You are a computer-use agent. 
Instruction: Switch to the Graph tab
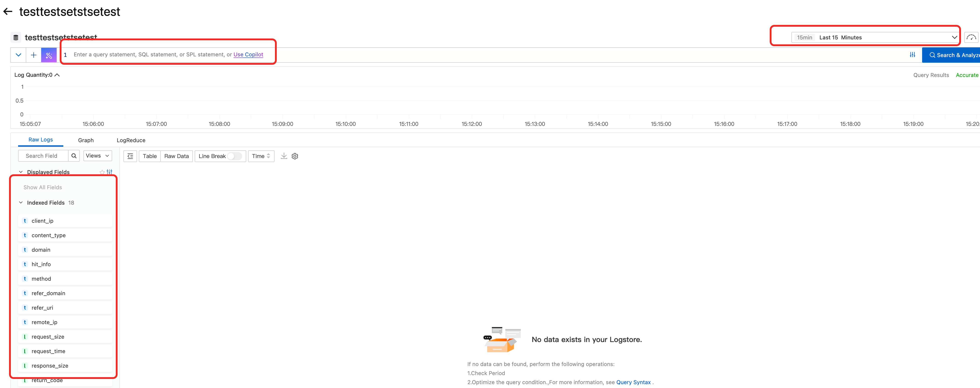[86, 140]
